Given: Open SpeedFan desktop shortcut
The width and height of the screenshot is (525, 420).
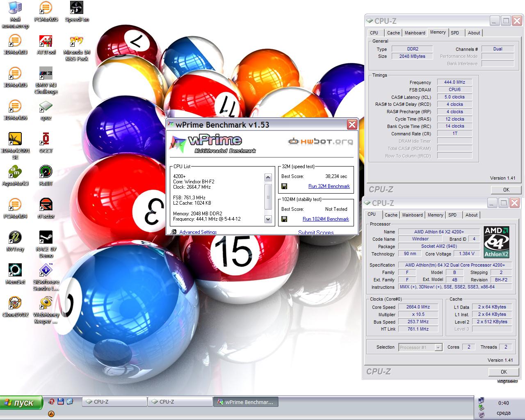Looking at the screenshot, I should click(x=77, y=11).
